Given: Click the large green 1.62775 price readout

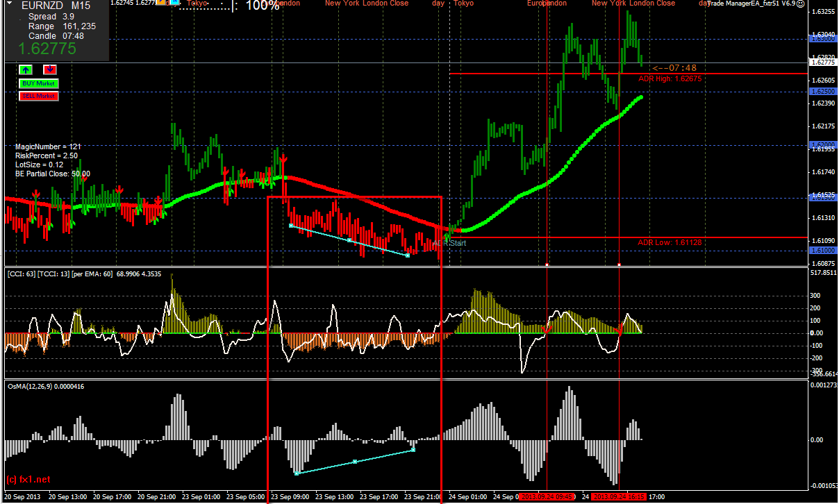Looking at the screenshot, I should pos(47,49).
